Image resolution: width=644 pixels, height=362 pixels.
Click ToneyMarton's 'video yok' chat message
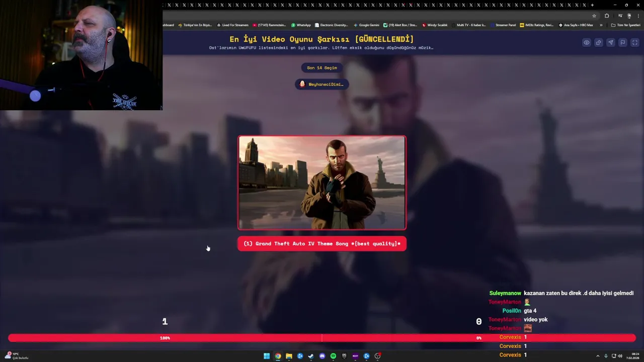tap(518, 320)
